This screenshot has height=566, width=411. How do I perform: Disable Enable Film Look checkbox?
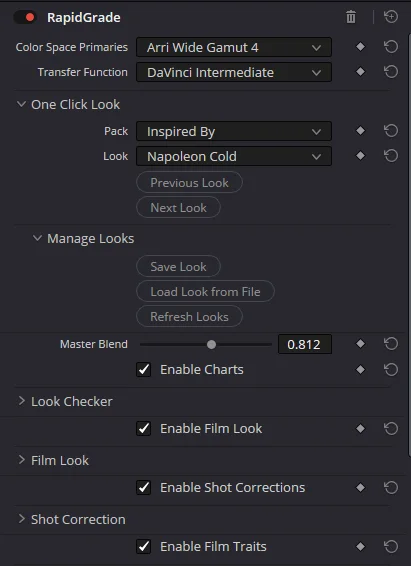(144, 428)
